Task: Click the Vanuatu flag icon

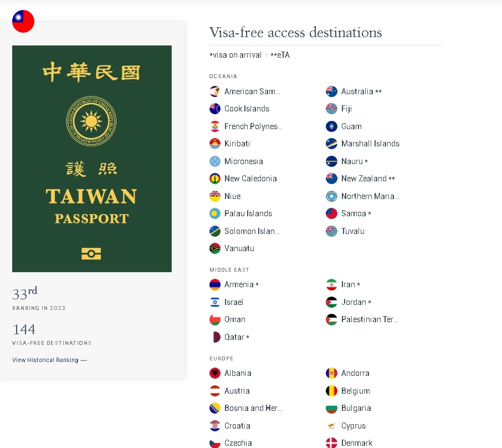Action: [x=215, y=248]
